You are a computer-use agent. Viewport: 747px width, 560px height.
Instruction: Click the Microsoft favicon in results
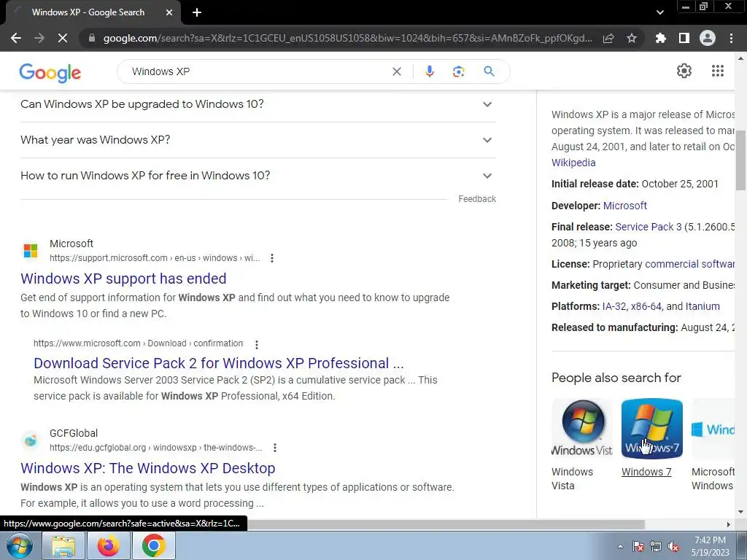[31, 251]
